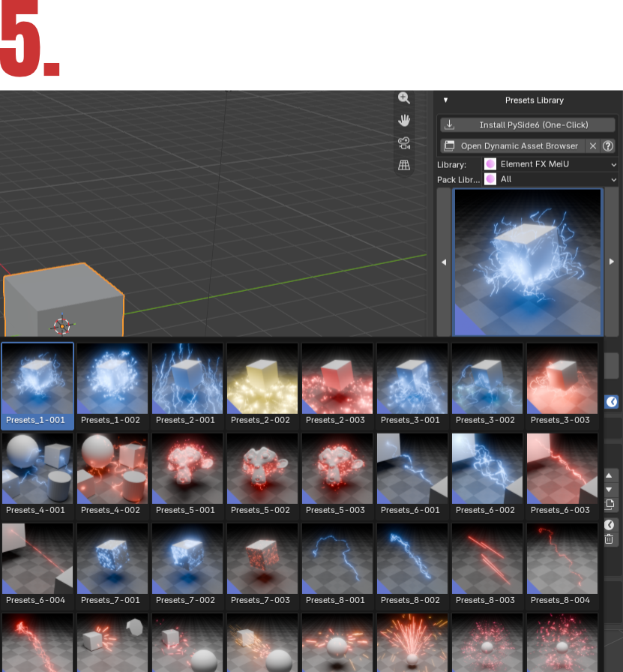This screenshot has height=672, width=623.
Task: Select the Presets_3-002 thumbnail
Action: (x=487, y=385)
